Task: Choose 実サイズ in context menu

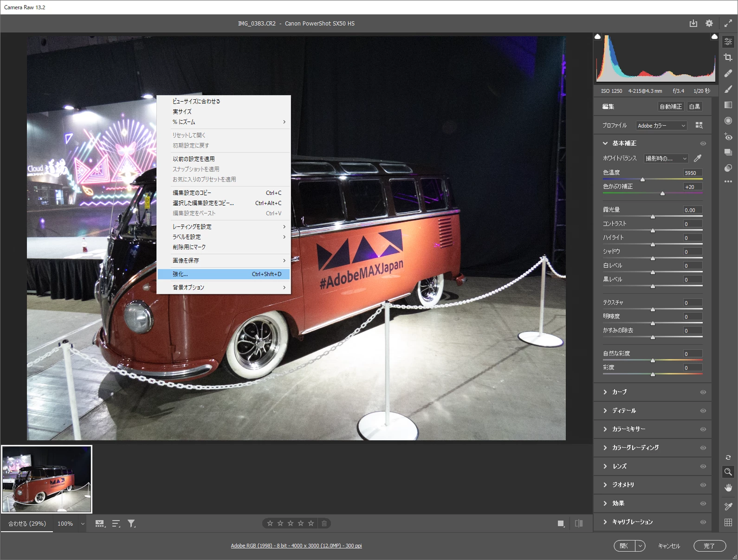Action: (224, 111)
